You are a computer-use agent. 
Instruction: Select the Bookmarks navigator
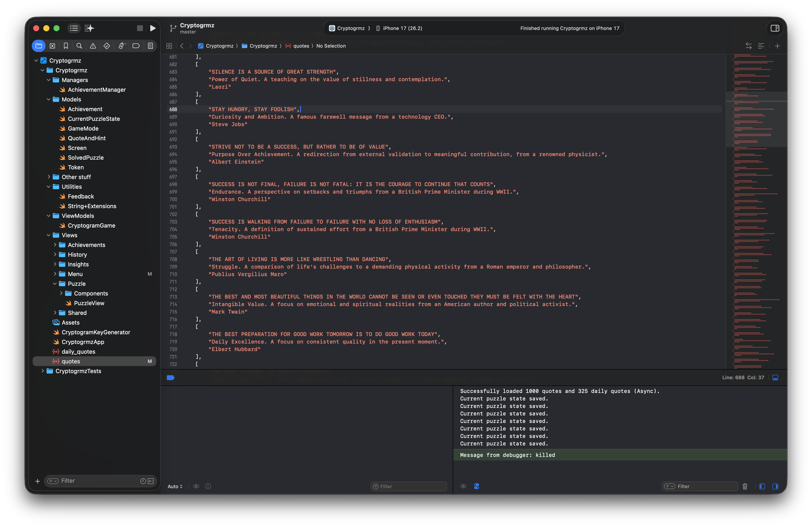pos(66,46)
